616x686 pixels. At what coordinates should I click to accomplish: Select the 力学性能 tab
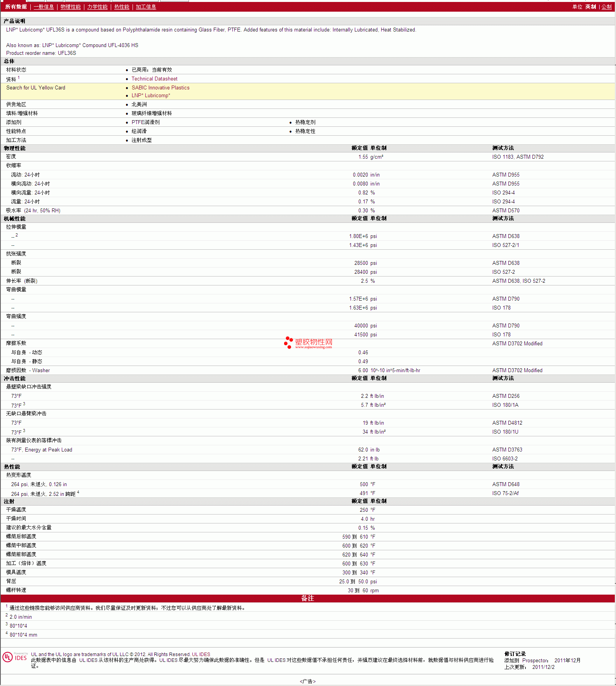[97, 7]
